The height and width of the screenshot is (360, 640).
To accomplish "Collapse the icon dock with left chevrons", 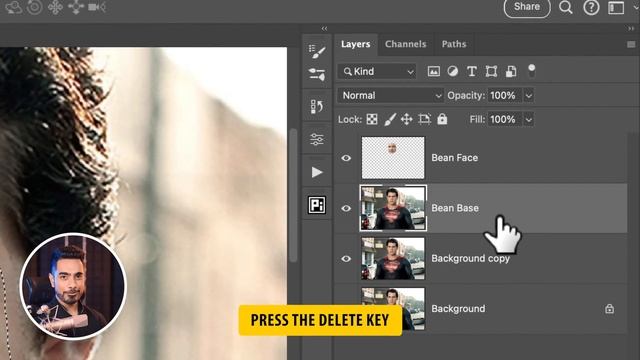I will point(324,28).
